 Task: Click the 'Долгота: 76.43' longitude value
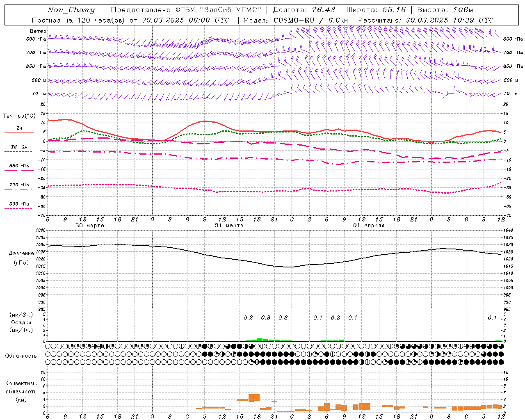[x=304, y=10]
